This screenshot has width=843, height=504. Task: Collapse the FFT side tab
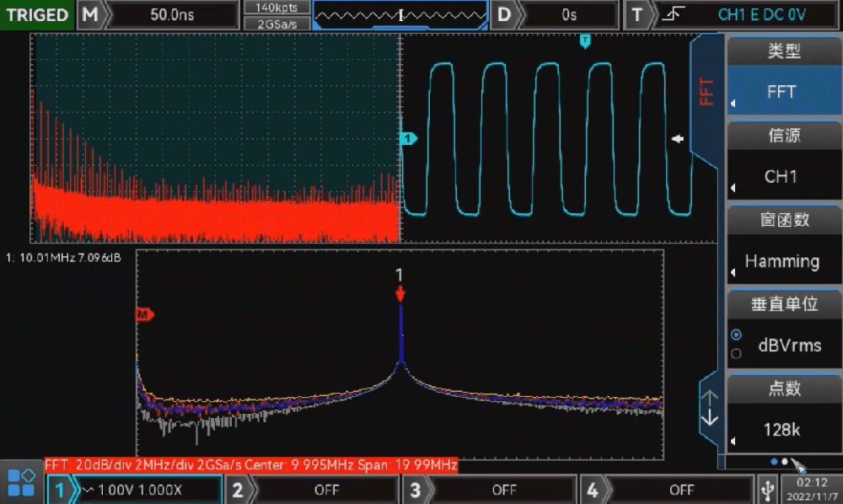click(706, 93)
